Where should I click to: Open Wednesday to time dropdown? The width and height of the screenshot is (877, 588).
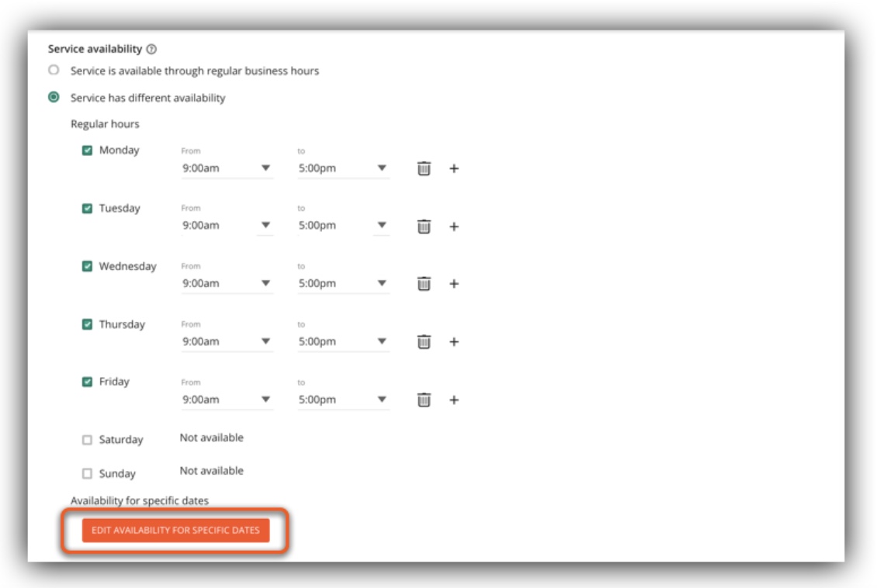point(343,283)
